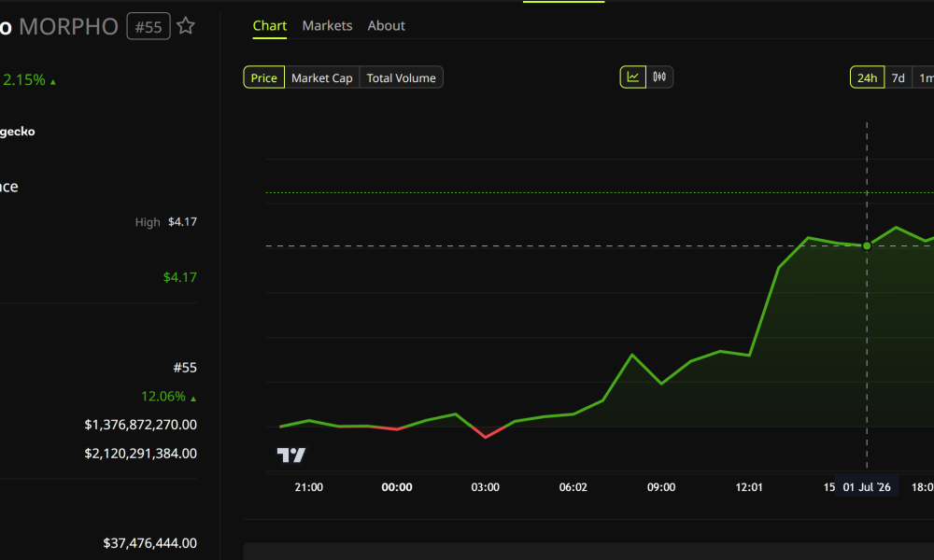This screenshot has height=560, width=934.
Task: Open the Markets tab
Action: click(x=327, y=25)
